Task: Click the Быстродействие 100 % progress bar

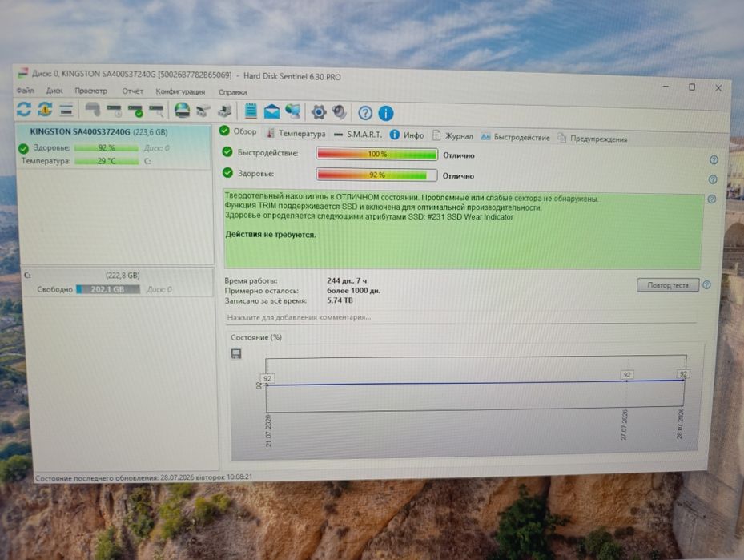Action: (376, 155)
